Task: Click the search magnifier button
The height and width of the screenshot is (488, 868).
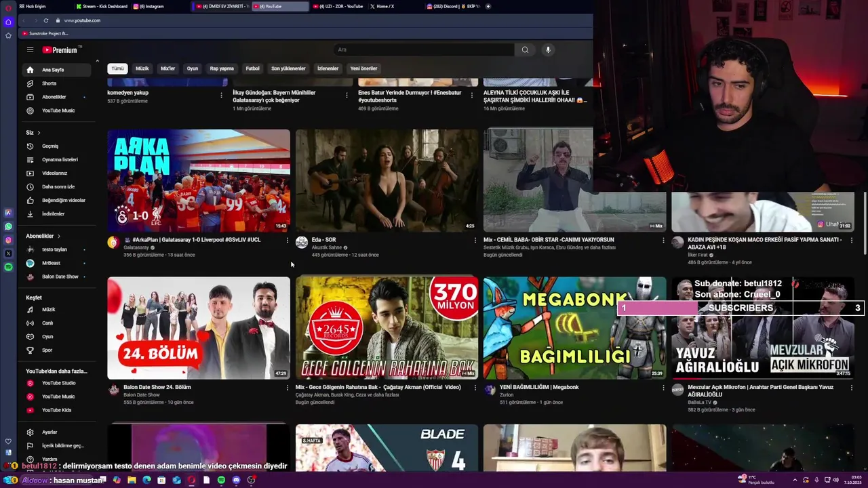Action: point(525,49)
